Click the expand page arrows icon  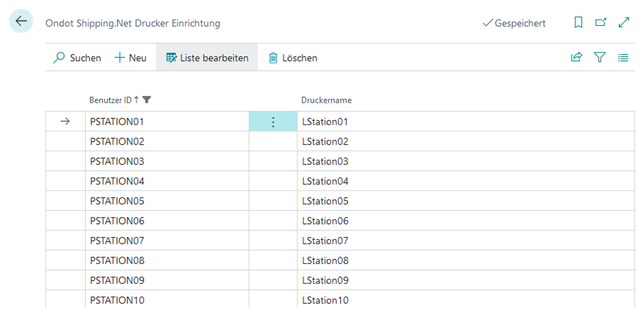tap(623, 23)
